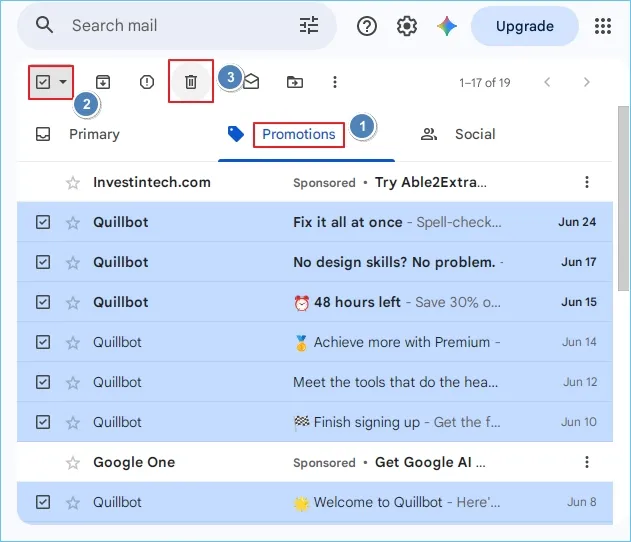Uncheck the Fix it all at once email

point(43,222)
